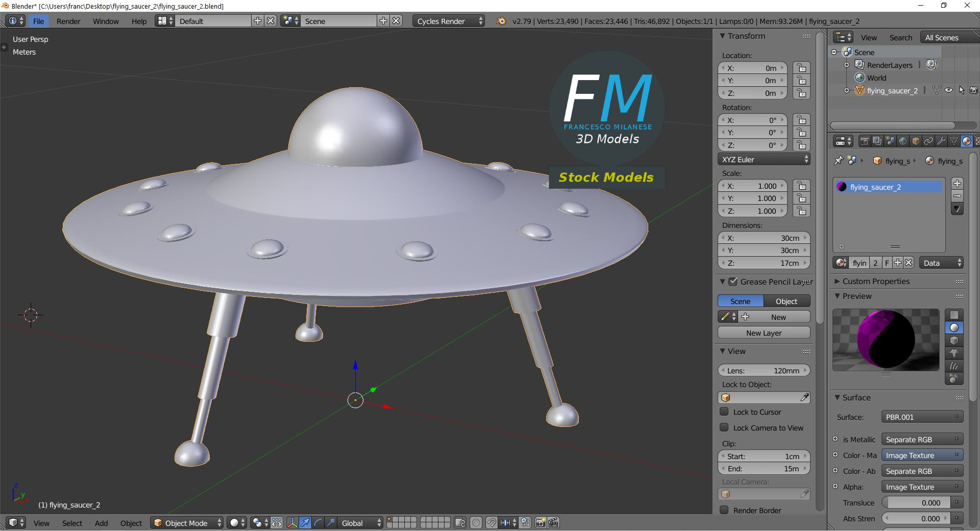Enable Lock Camera to View checkbox
The width and height of the screenshot is (980, 531).
pos(724,427)
